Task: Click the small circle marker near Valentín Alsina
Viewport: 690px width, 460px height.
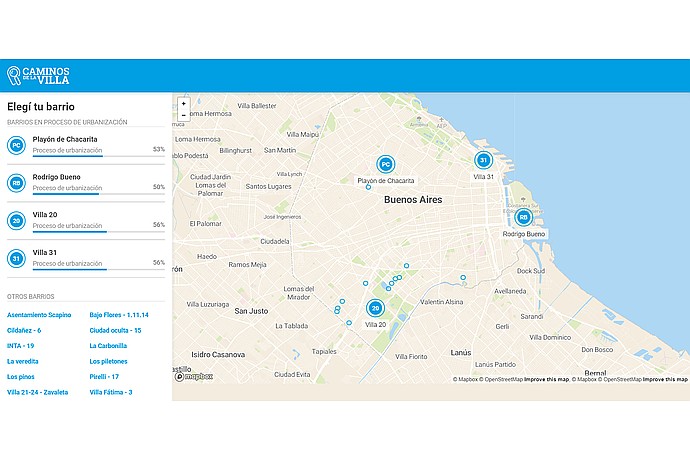Action: 463,278
